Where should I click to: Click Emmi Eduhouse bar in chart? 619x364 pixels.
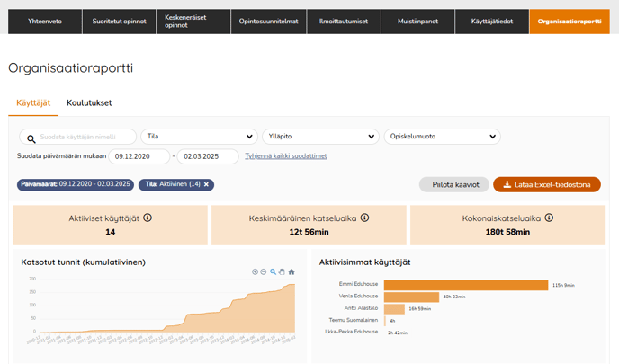click(x=466, y=285)
